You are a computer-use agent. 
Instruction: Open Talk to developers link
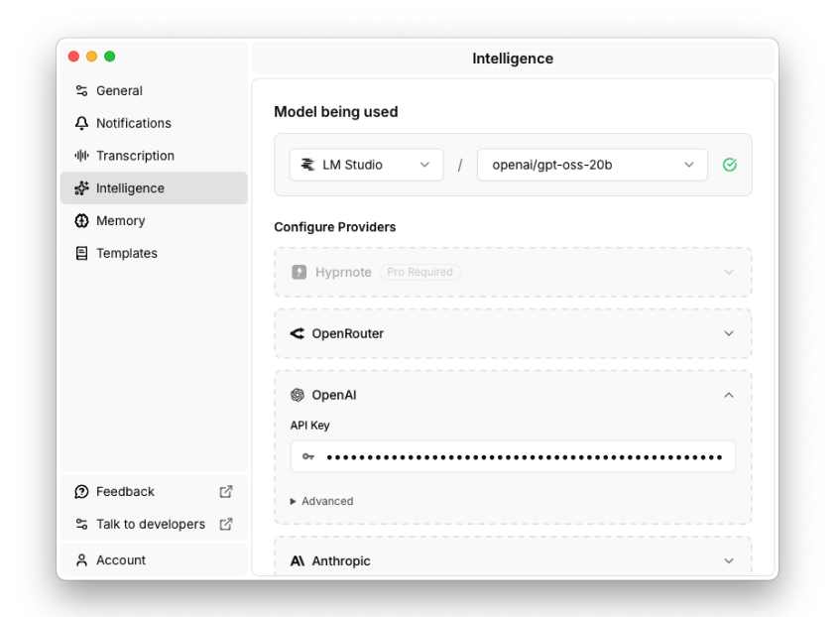(154, 524)
